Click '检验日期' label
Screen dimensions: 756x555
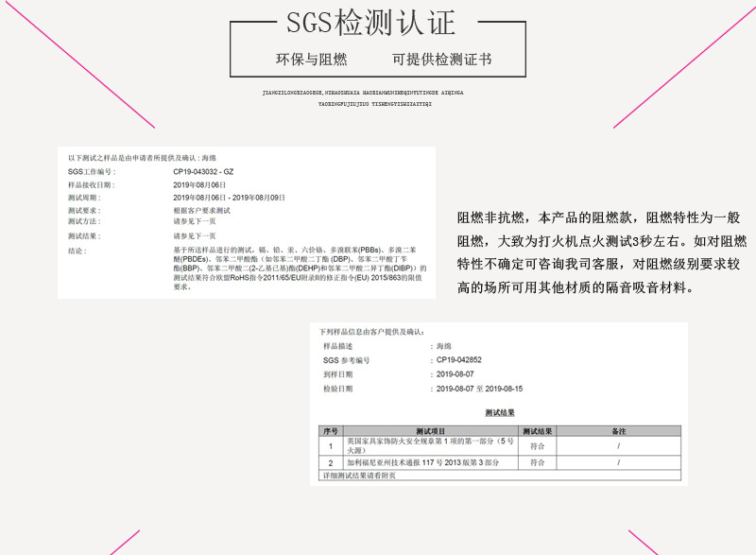[338, 390]
